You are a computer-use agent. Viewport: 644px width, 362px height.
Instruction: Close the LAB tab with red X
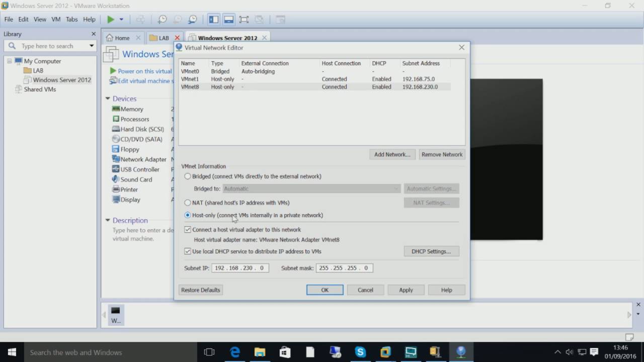(177, 38)
